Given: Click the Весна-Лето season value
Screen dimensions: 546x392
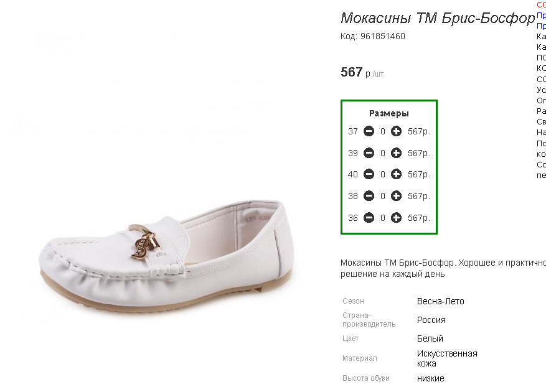Looking at the screenshot, I should [x=441, y=301].
